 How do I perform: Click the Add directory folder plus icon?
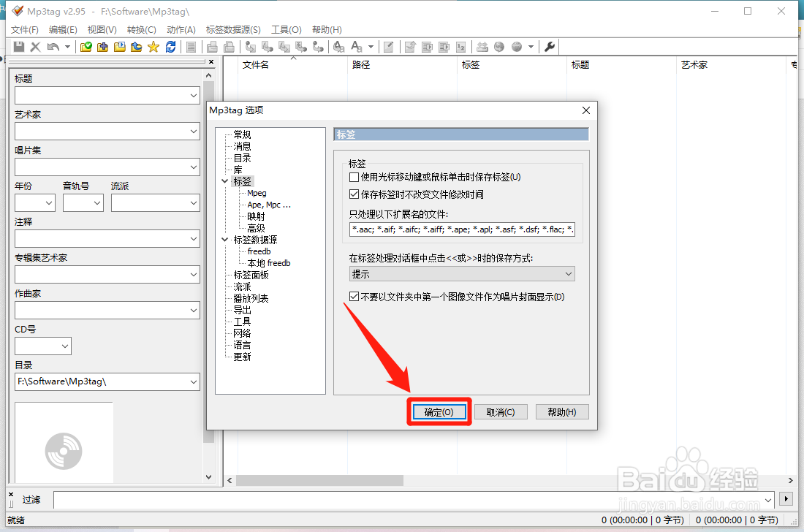[x=102, y=47]
